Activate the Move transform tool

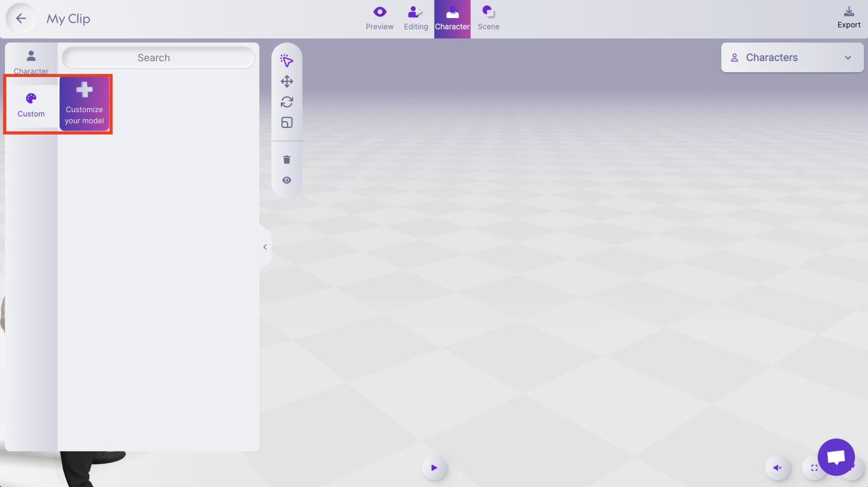(287, 81)
